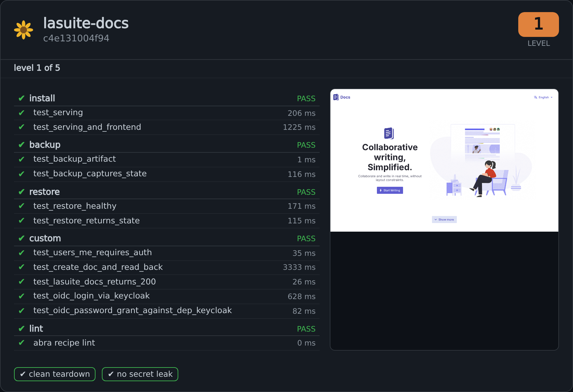Image resolution: width=573 pixels, height=392 pixels.
Task: Click the Start Writing button
Action: click(390, 190)
